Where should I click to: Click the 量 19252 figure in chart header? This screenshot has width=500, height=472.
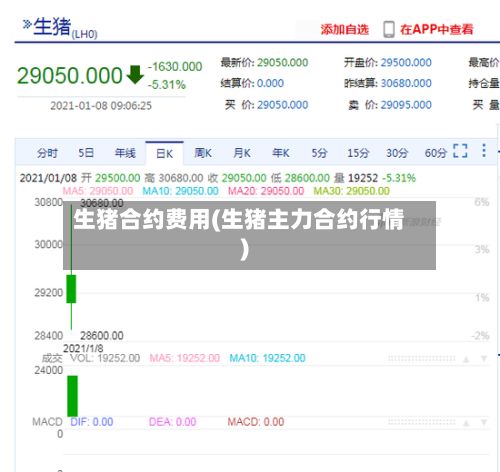pos(356,178)
